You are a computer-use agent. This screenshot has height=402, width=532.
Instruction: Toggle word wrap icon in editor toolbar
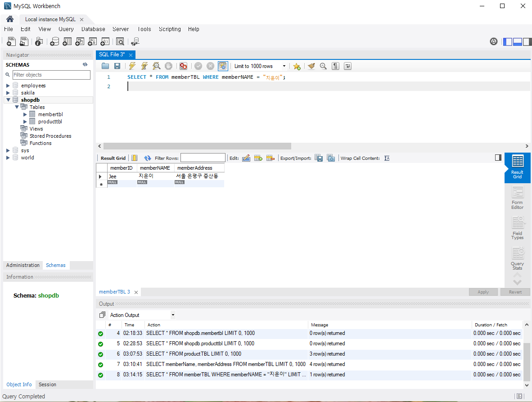347,66
